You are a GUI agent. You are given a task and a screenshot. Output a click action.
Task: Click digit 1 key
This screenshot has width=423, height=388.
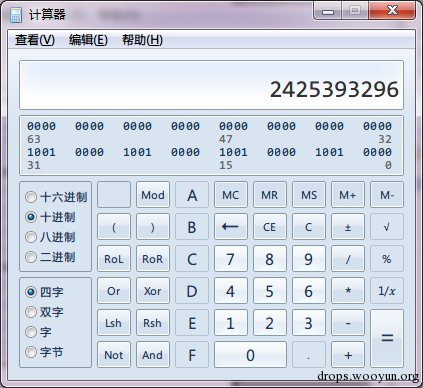coord(231,323)
